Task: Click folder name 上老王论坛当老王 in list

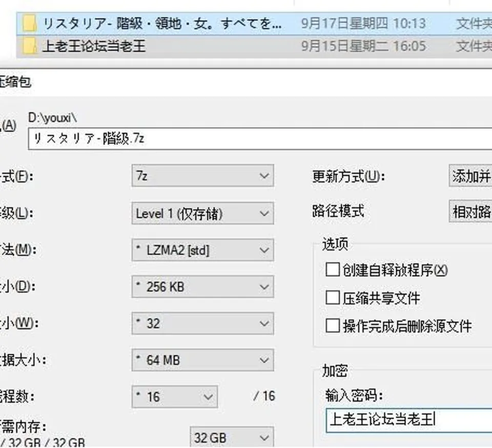Action: point(94,46)
